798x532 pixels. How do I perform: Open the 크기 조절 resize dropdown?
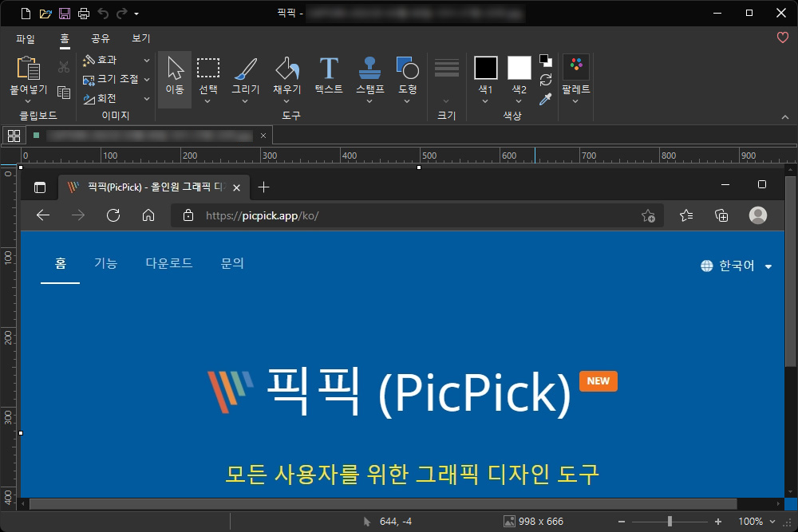pos(117,79)
